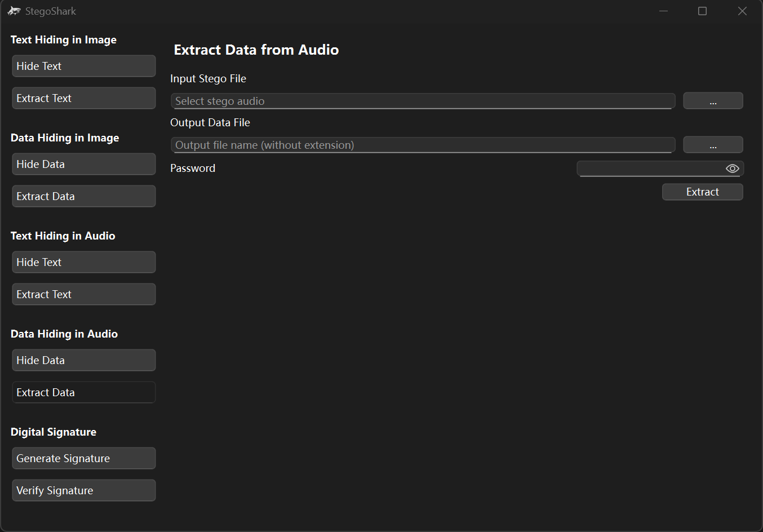The height and width of the screenshot is (532, 763).
Task: Open Hide Data under Data Hiding in Audio
Action: (x=84, y=360)
